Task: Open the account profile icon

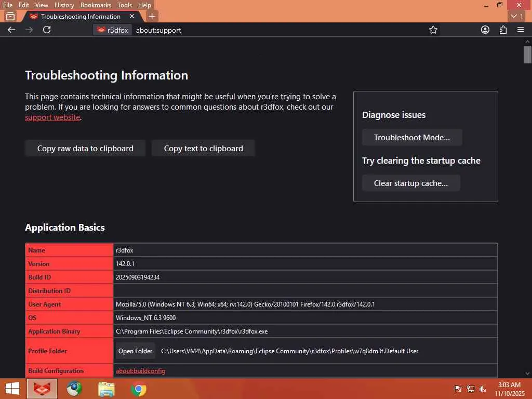Action: click(x=485, y=30)
